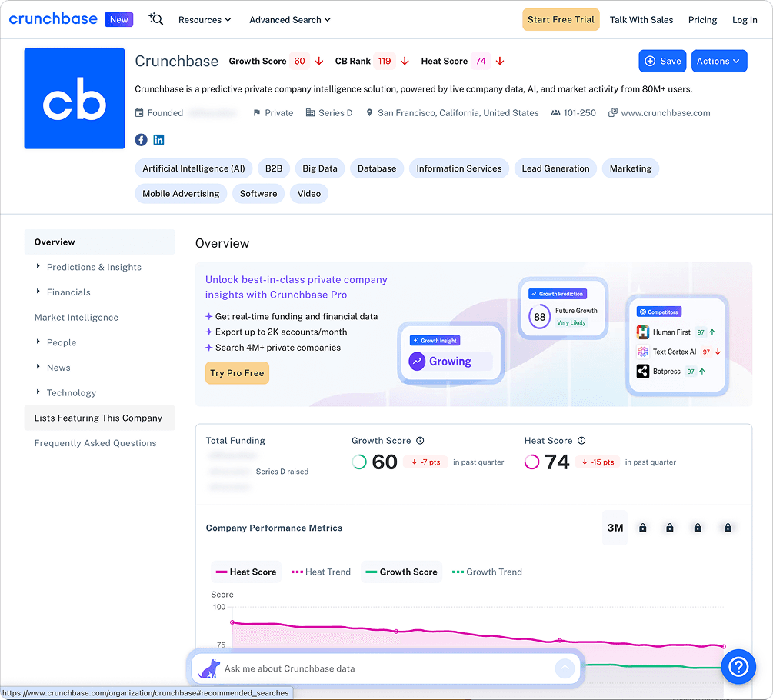
Task: Click the Text Cortex AI competitor logo
Action: [643, 352]
